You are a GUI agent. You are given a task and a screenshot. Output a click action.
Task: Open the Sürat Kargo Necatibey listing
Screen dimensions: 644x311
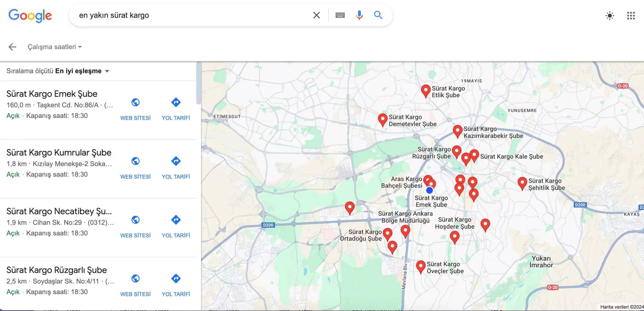59,211
